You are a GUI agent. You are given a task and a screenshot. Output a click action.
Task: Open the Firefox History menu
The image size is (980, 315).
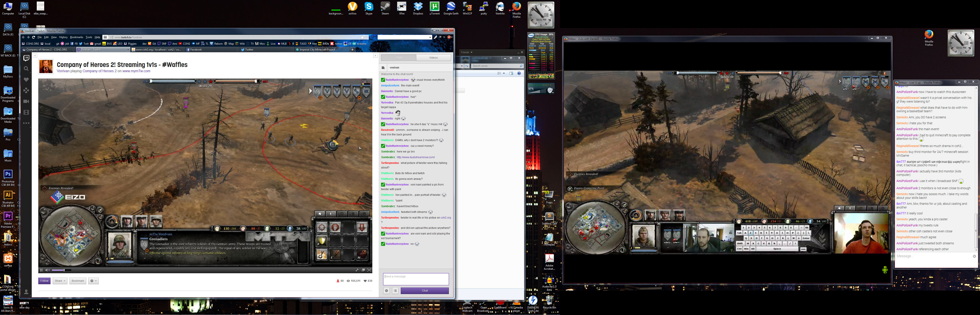point(63,37)
